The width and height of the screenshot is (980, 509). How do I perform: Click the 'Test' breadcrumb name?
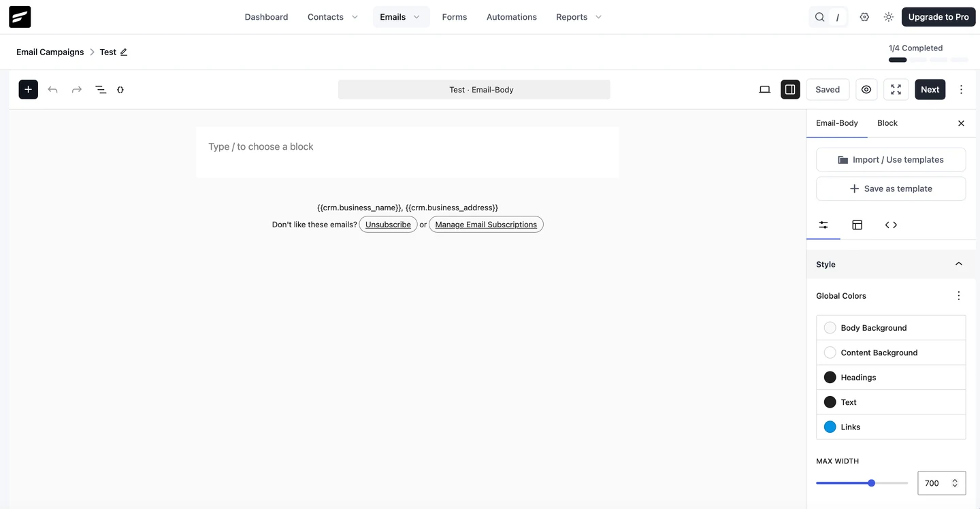(108, 52)
